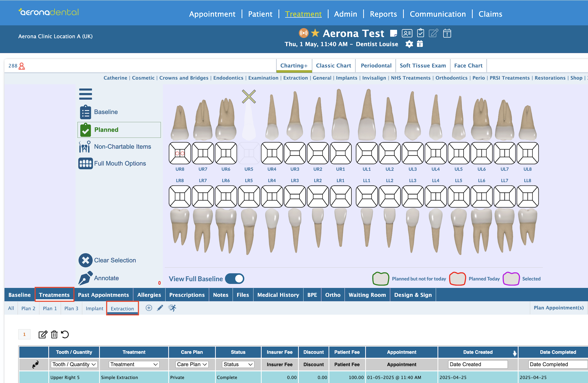Click the Planned Today red legend swatch
Screen dimensions: 588x383
(457, 279)
